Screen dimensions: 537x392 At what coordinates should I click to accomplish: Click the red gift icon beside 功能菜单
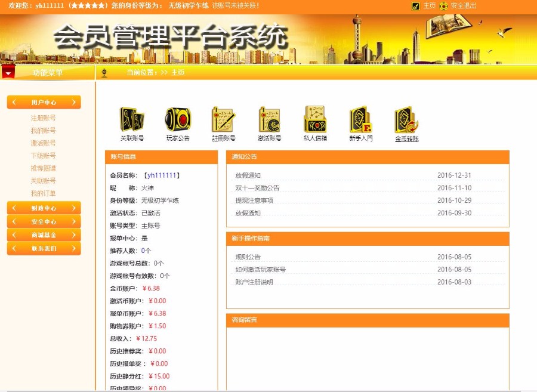9,71
